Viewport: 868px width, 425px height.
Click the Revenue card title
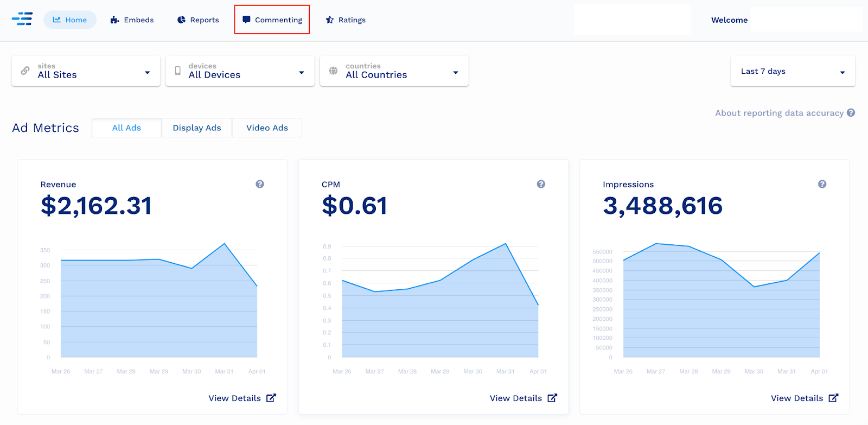pos(58,185)
